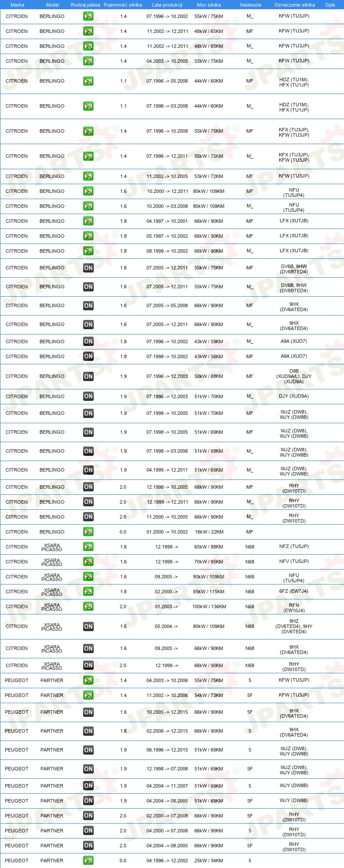Click ON icon in Berlingo 04.1999 -> 12.2011 row
The width and height of the screenshot is (344, 868).
(x=88, y=470)
